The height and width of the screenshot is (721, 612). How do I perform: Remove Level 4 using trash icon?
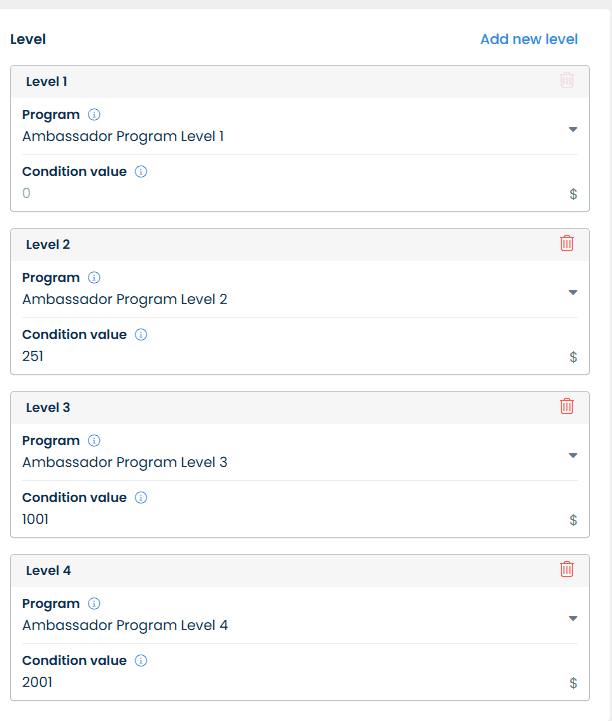point(566,569)
